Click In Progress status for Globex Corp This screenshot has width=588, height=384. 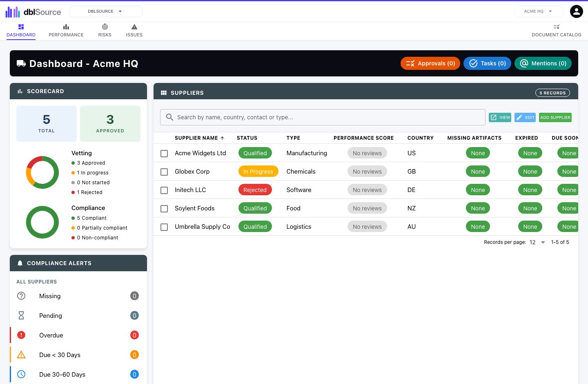point(258,172)
